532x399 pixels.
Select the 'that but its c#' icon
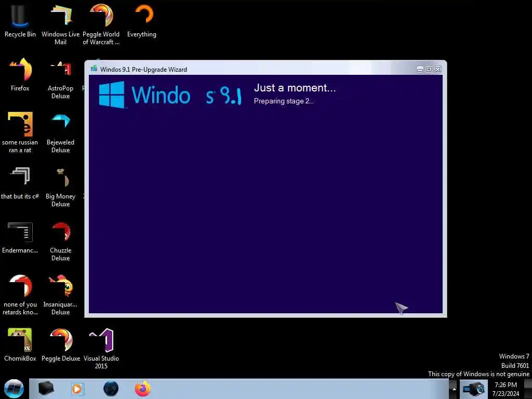[20, 183]
